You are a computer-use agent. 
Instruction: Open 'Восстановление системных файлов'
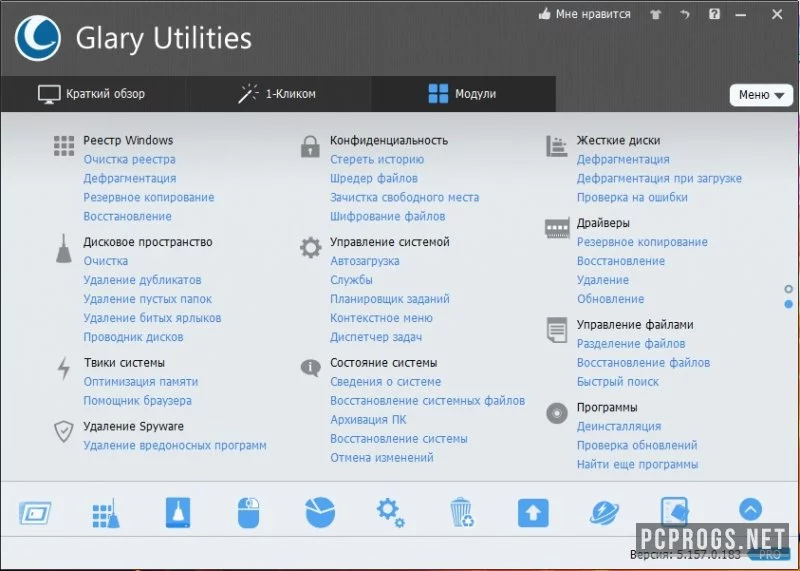click(x=428, y=401)
